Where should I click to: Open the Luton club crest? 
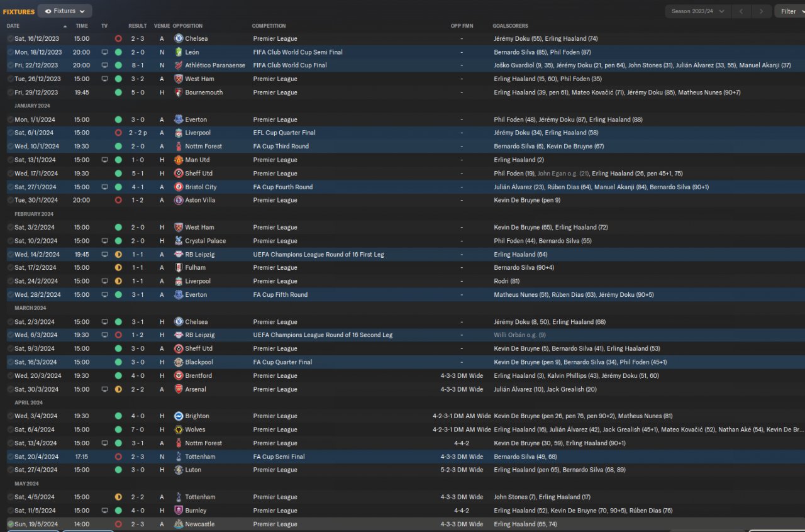click(x=179, y=470)
